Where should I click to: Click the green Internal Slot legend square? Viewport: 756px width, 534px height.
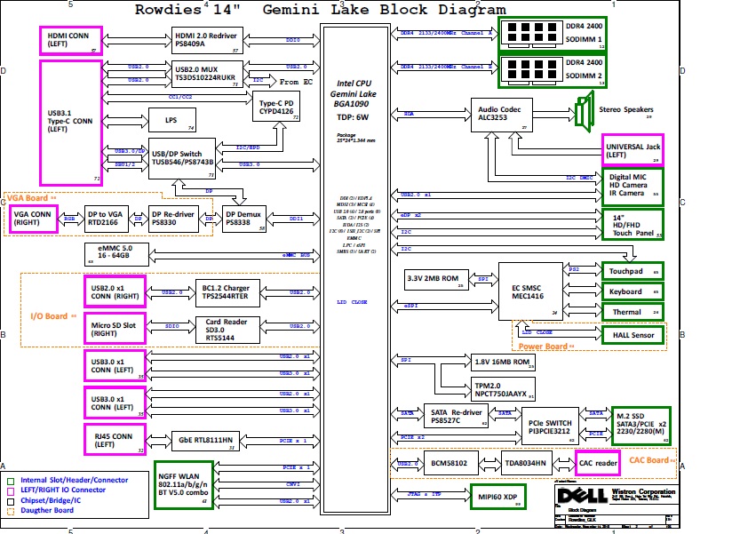tap(11, 481)
